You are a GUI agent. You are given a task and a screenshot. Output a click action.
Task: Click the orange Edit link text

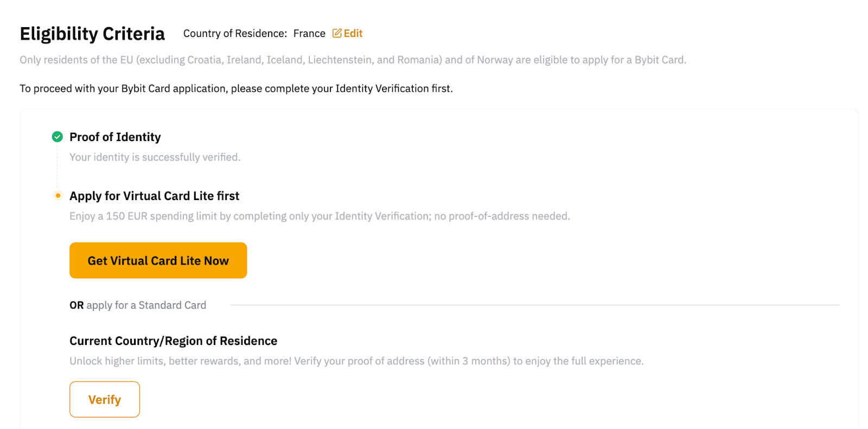pos(353,33)
